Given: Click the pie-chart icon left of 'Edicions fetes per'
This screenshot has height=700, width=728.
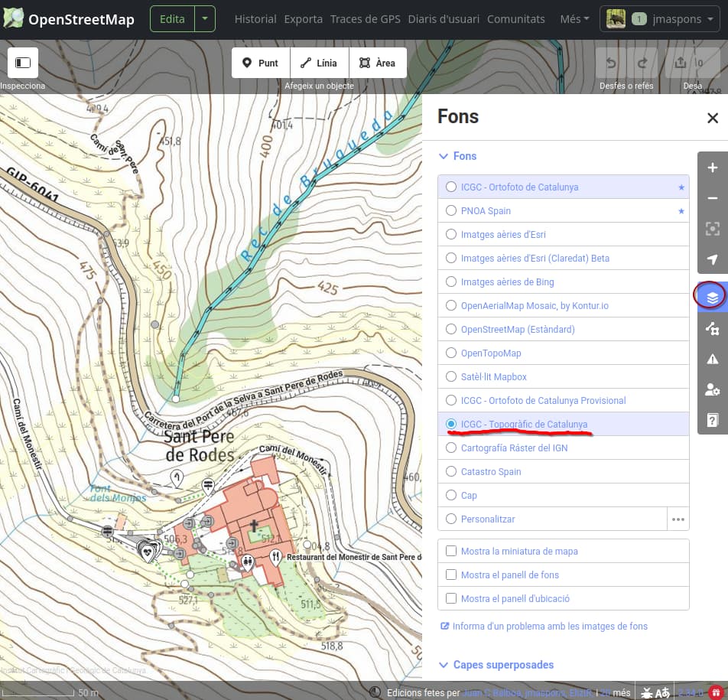Looking at the screenshot, I should (x=375, y=692).
